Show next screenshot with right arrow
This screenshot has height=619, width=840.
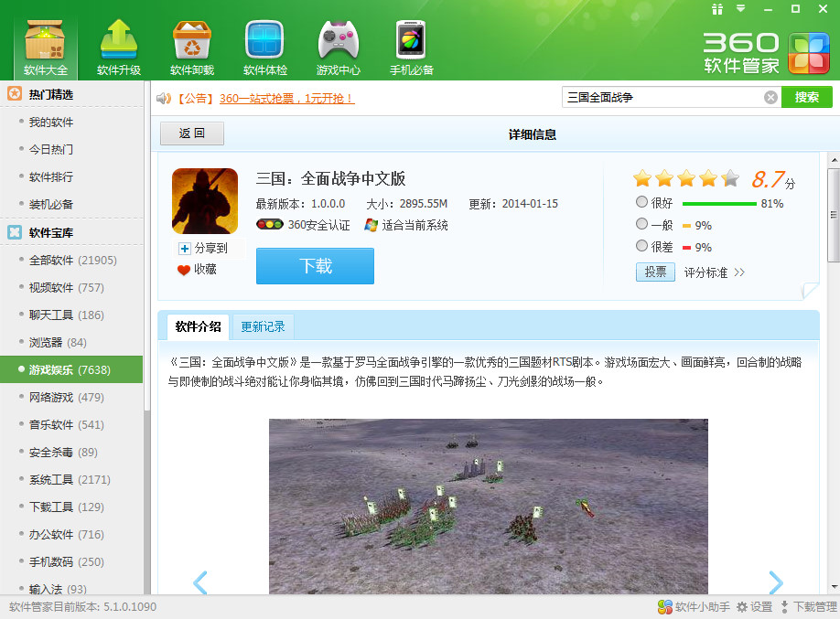click(775, 582)
